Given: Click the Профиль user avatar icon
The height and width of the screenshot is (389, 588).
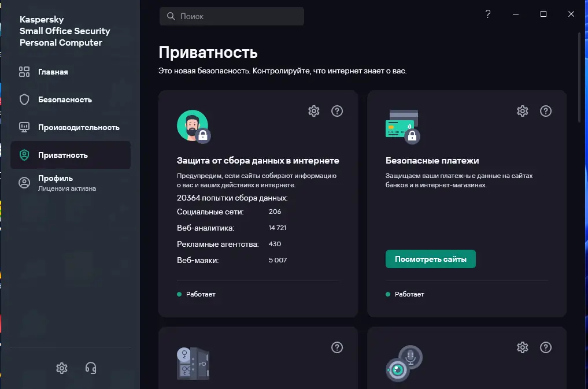Looking at the screenshot, I should (x=24, y=183).
